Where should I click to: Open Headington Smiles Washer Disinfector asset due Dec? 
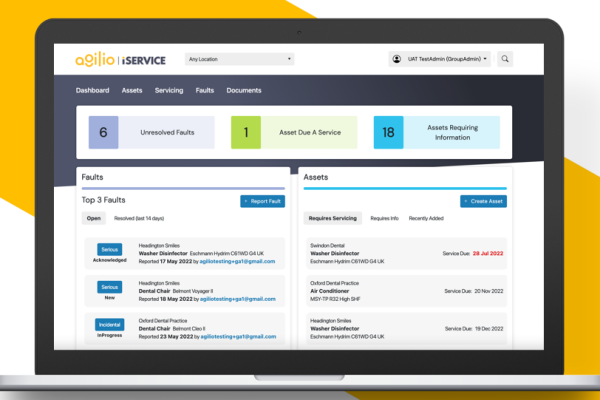(406, 328)
